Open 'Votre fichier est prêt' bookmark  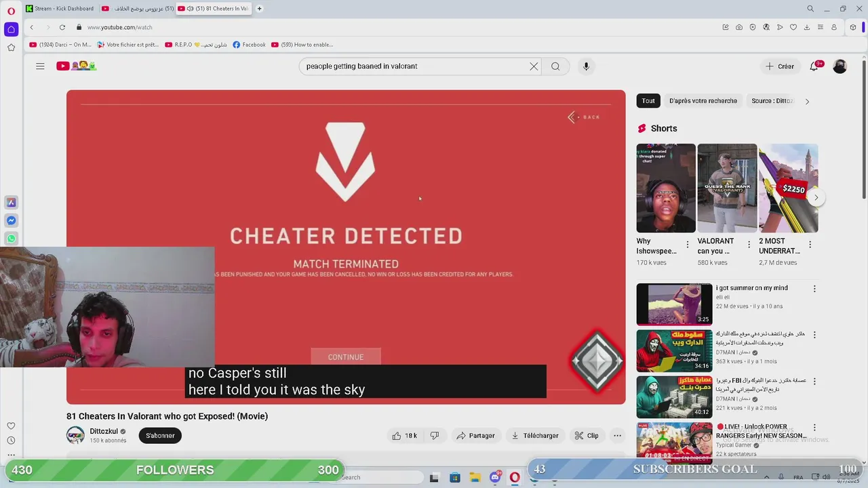(127, 45)
